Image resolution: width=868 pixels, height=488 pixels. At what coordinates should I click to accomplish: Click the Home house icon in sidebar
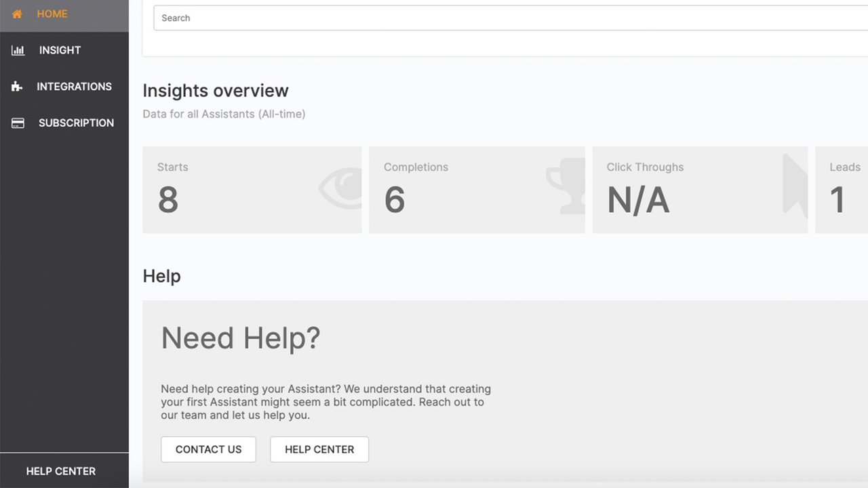click(17, 14)
